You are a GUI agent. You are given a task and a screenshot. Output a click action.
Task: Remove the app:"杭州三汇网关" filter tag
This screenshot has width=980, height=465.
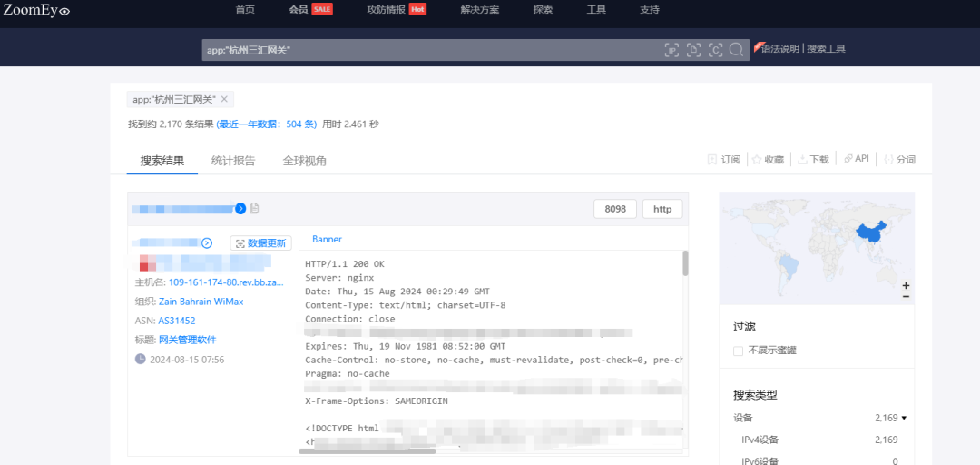(x=224, y=99)
